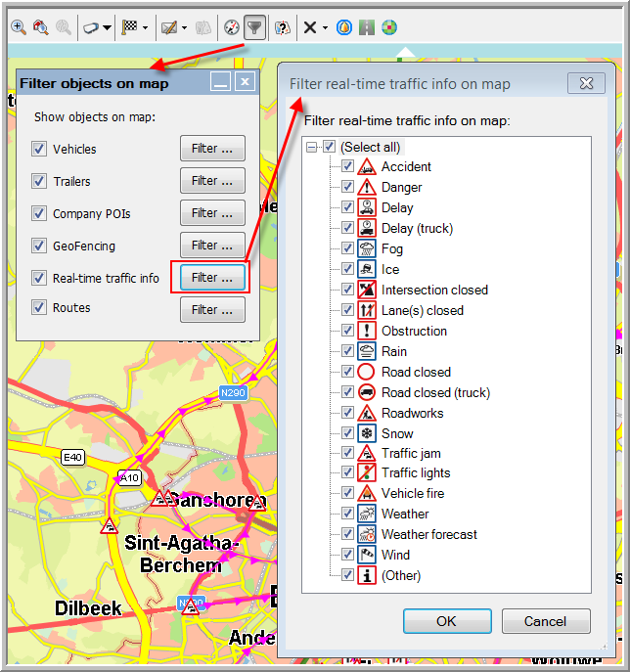The image size is (630, 672).
Task: Open dropdown arrow next to X icon
Action: pos(325,27)
